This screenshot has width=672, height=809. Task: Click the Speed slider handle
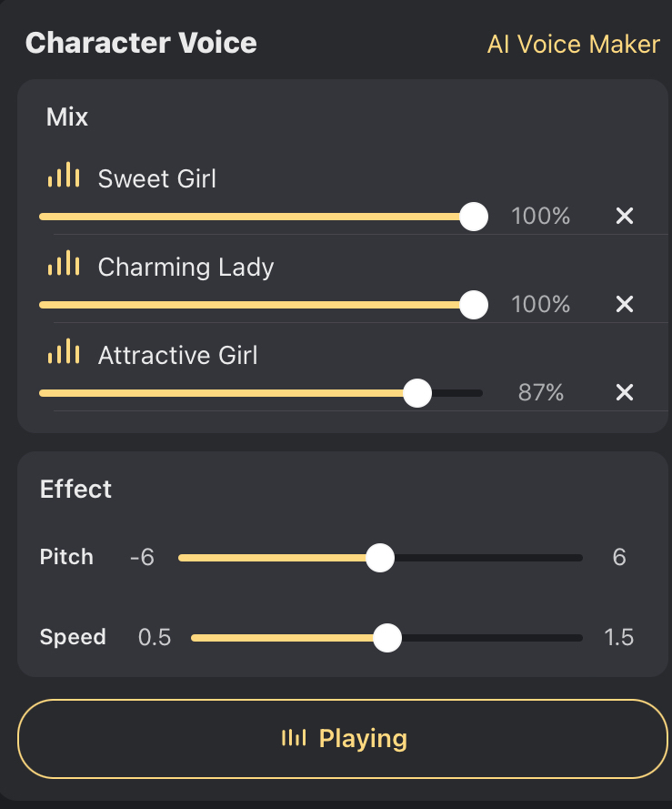pos(388,638)
